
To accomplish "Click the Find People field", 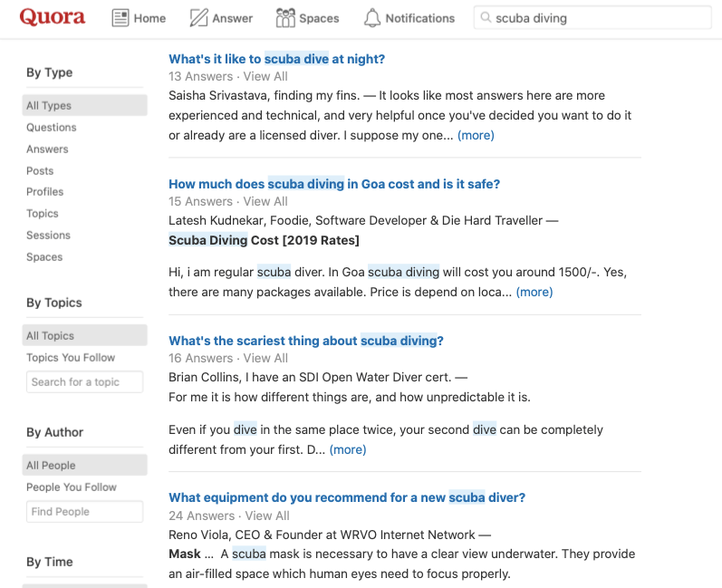I will point(85,512).
